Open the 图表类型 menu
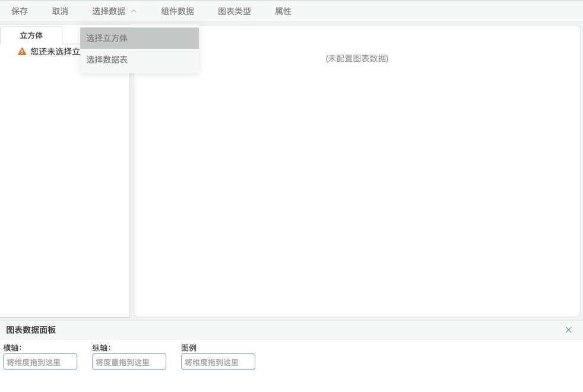 point(235,11)
